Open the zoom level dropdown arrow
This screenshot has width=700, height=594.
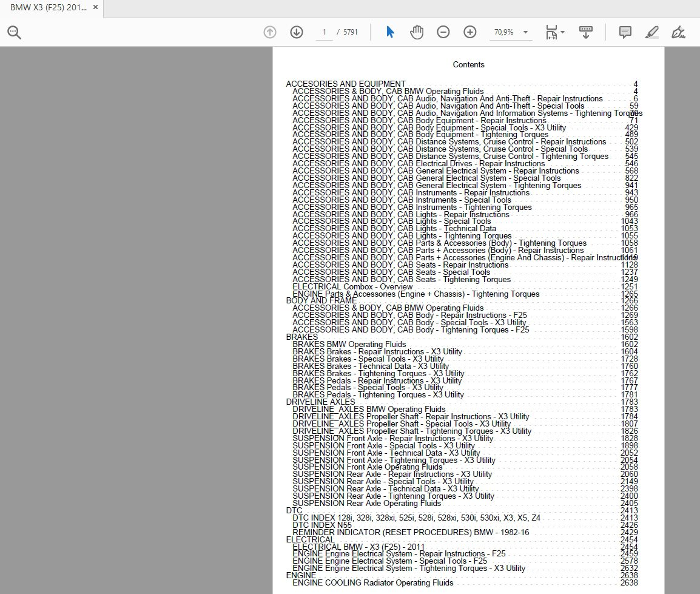click(x=525, y=32)
